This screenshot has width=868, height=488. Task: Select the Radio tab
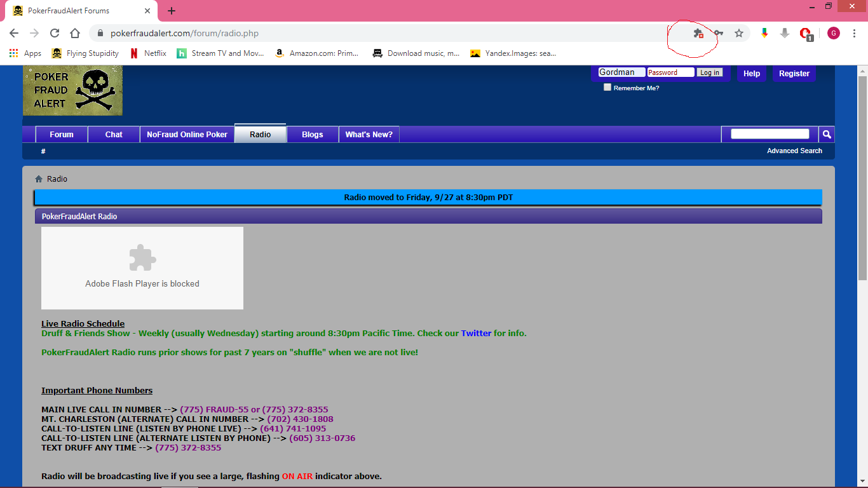pyautogui.click(x=261, y=134)
